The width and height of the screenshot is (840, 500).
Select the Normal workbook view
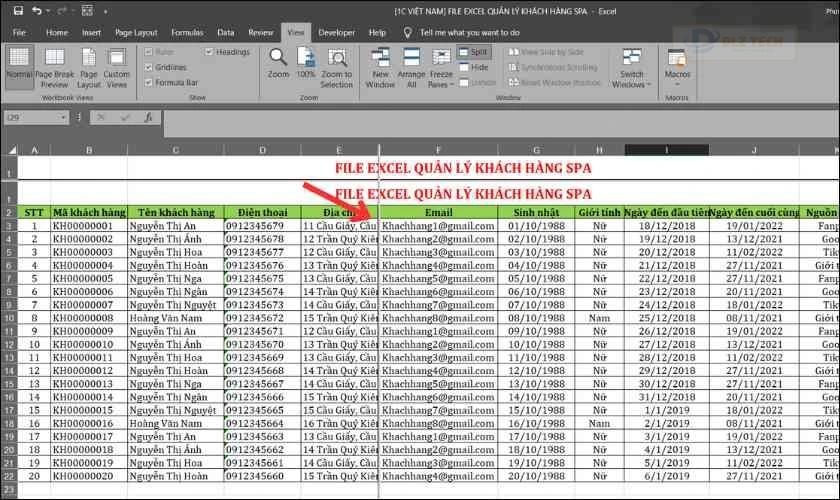pyautogui.click(x=19, y=66)
